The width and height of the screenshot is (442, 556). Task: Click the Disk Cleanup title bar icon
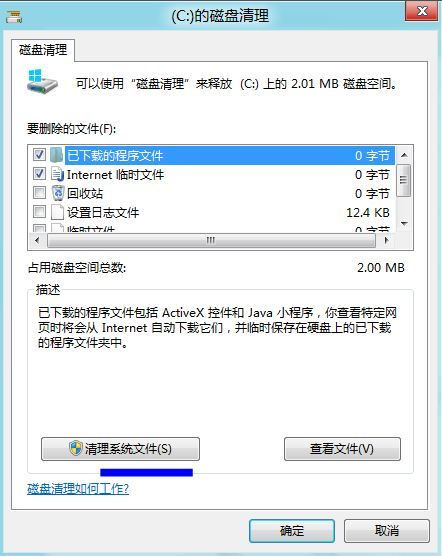14,16
